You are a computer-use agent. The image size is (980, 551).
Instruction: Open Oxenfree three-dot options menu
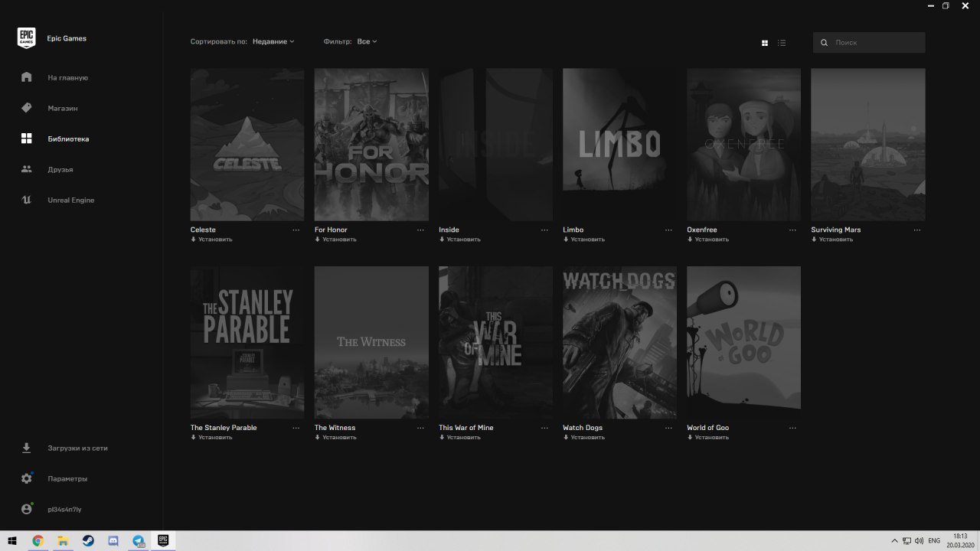coord(792,230)
